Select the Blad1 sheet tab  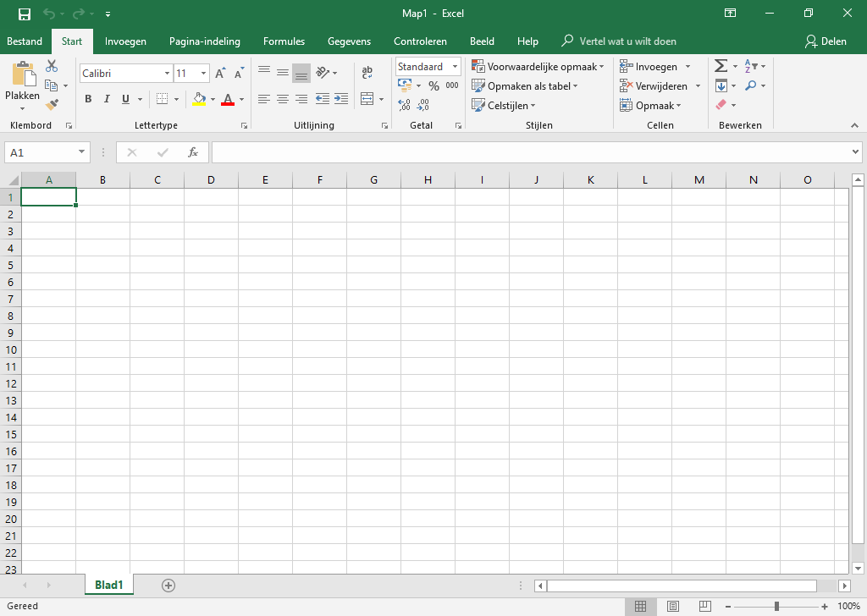pyautogui.click(x=109, y=585)
